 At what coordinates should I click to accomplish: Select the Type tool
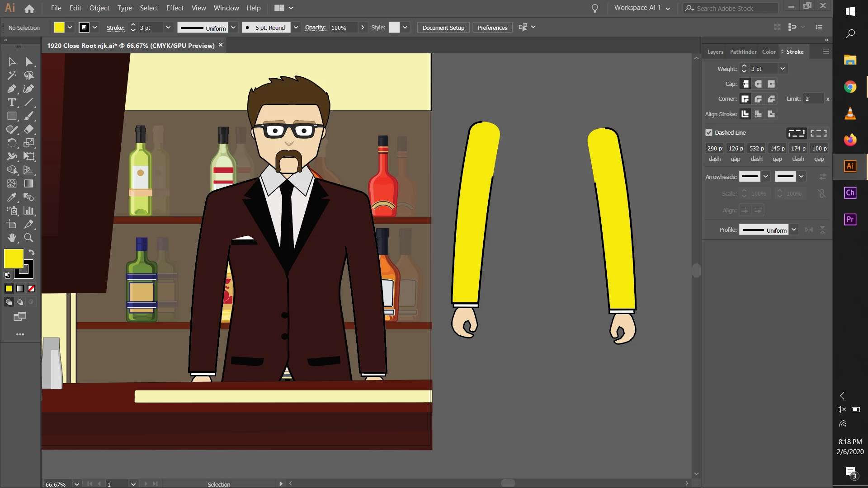[12, 103]
